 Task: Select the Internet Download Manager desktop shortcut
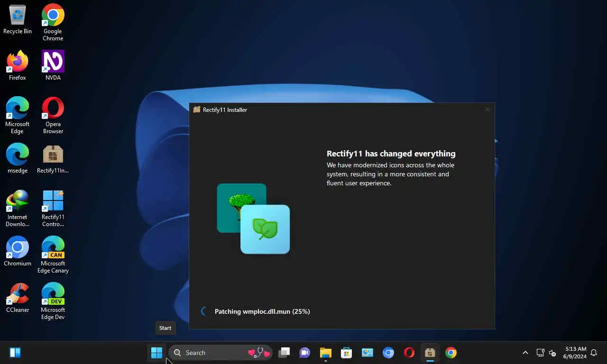(x=18, y=209)
